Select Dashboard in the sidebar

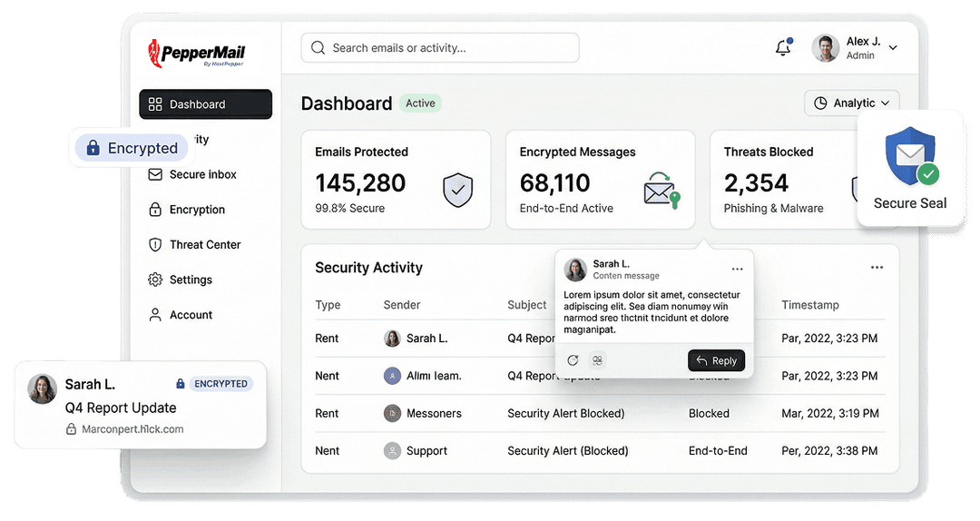[205, 104]
